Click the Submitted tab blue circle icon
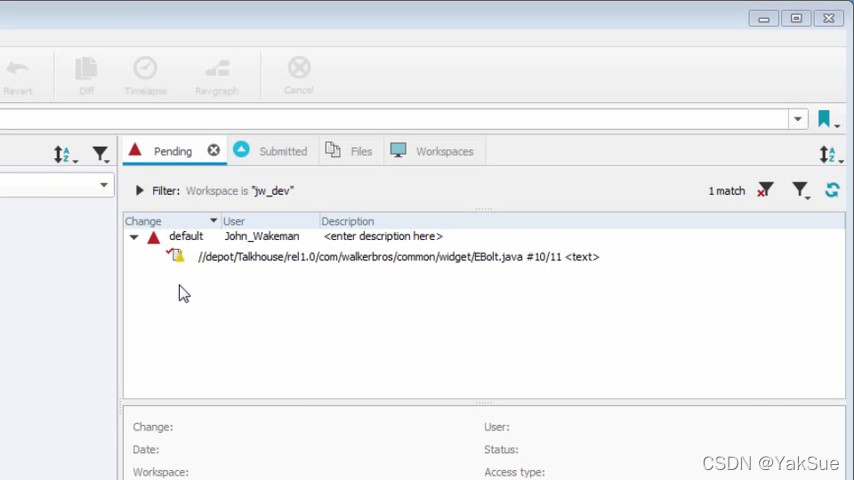The width and height of the screenshot is (854, 480). point(241,149)
